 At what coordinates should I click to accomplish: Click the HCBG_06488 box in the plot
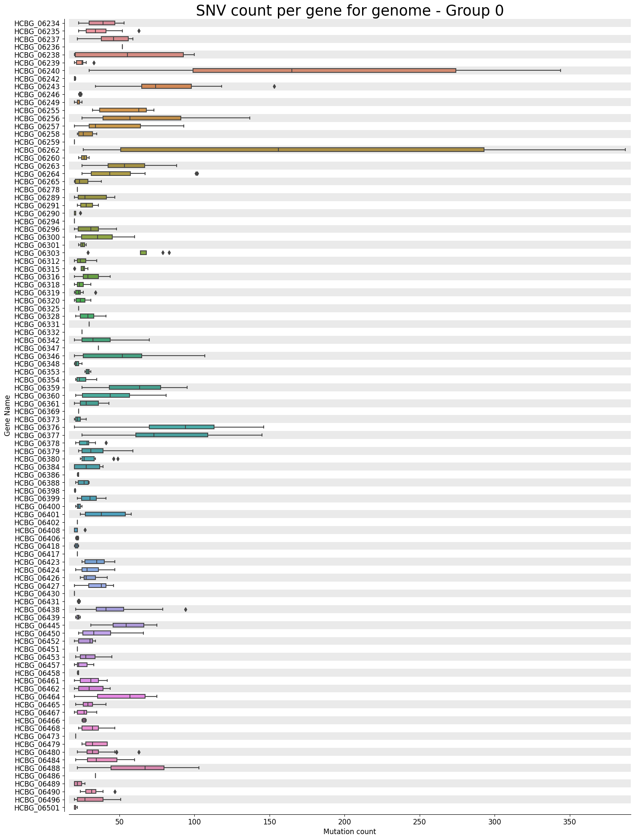(x=138, y=768)
